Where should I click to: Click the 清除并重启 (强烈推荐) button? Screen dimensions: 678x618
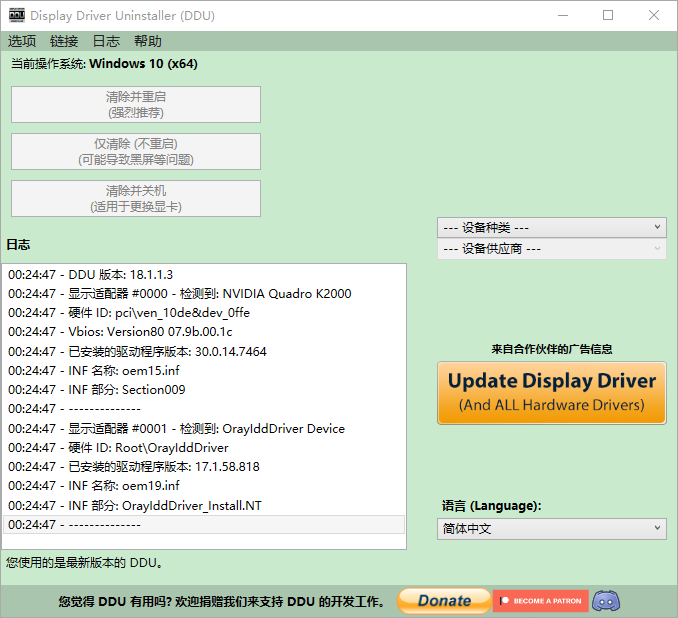pos(136,105)
